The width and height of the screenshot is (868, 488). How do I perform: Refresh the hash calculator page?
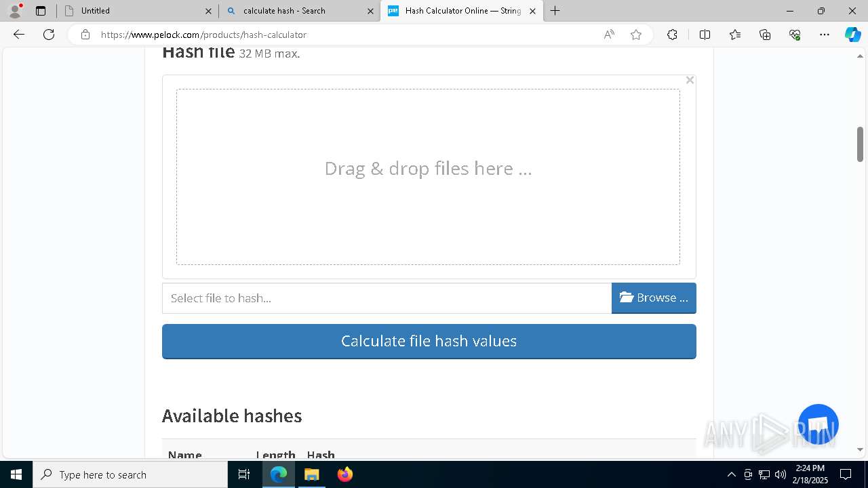pyautogui.click(x=49, y=35)
